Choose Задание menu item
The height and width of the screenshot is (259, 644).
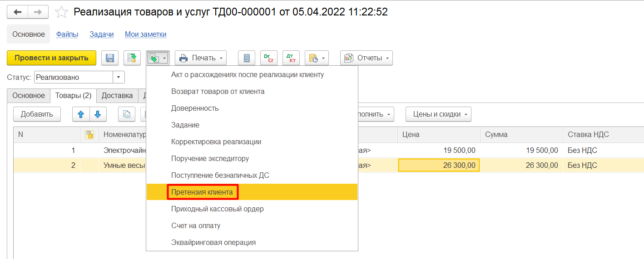point(252,125)
